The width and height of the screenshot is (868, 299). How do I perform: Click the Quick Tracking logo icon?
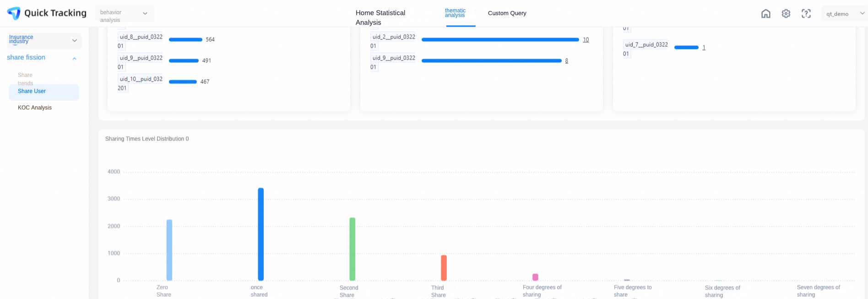(x=14, y=13)
